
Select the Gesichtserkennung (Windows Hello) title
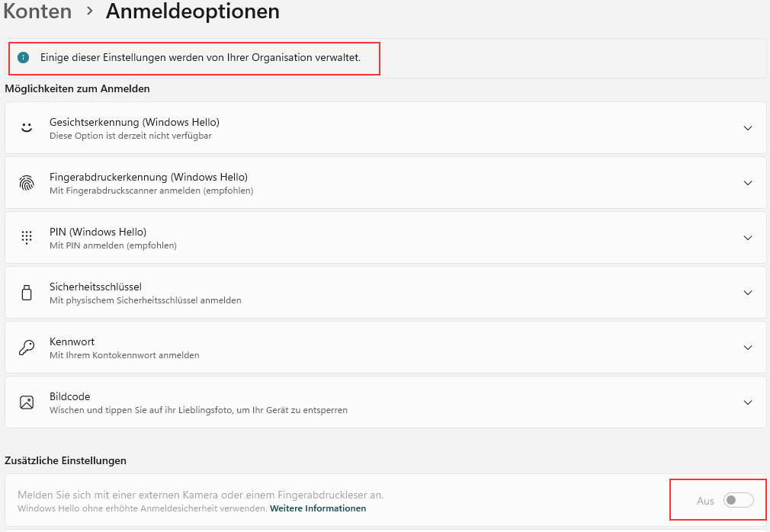click(134, 122)
